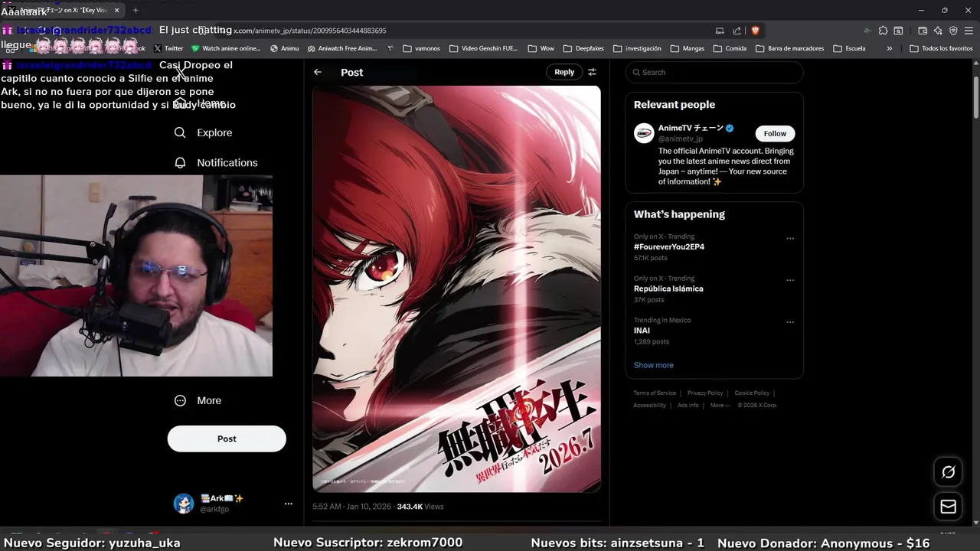Open Comida bookmark folder
Image resolution: width=980 pixels, height=551 pixels.
[x=730, y=48]
